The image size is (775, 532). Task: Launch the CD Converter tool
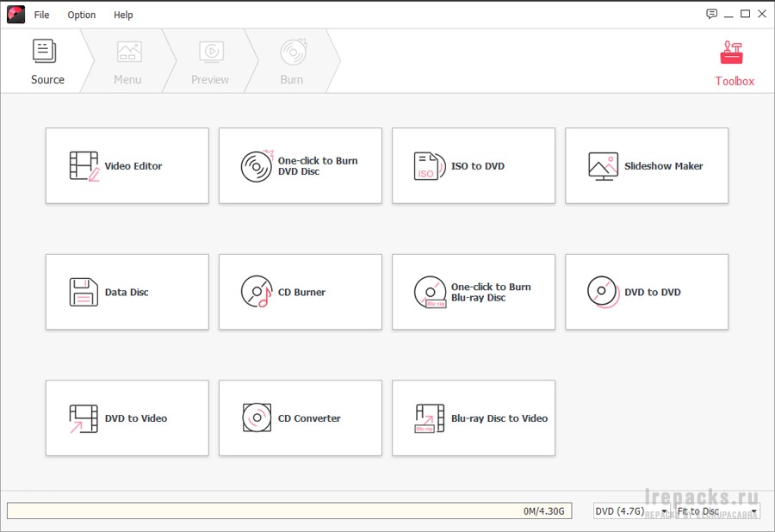point(300,418)
